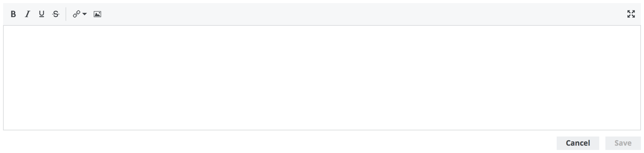Click the insert link chain icon

pos(76,14)
